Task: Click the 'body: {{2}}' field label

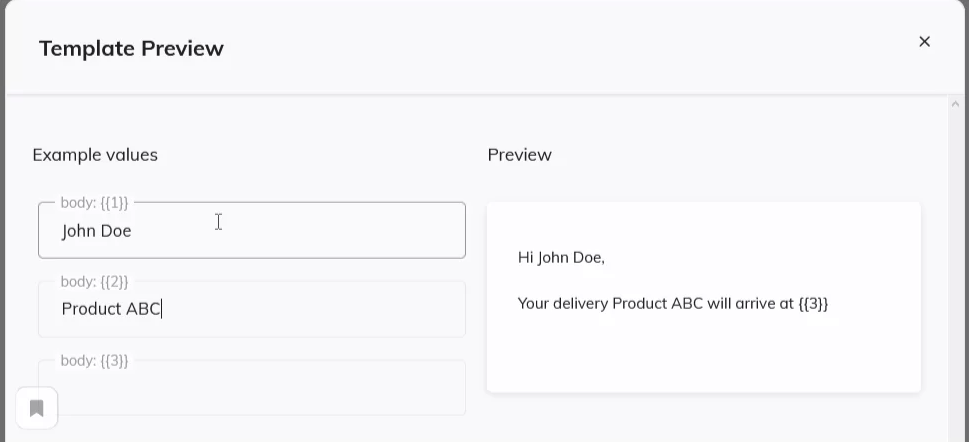Action: 94,282
